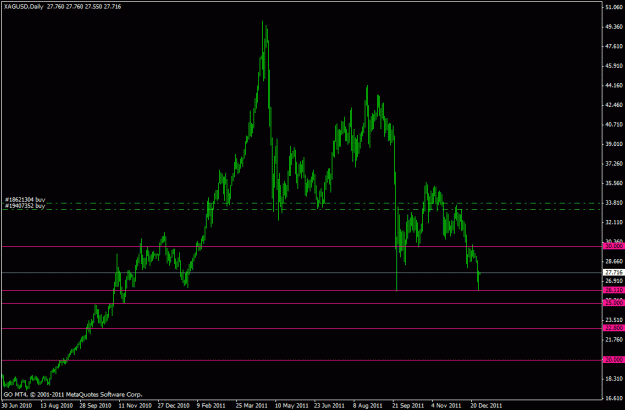Click the 37.260 price axis label
Viewport: 625px width, 410px height.
click(x=614, y=163)
